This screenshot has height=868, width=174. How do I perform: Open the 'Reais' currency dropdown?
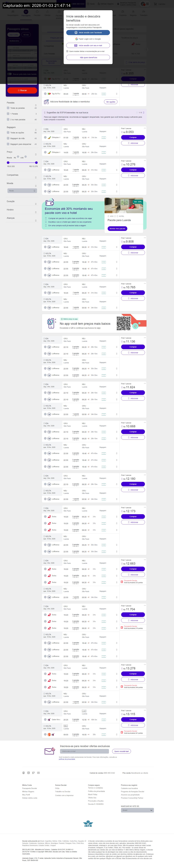pyautogui.click(x=22, y=191)
